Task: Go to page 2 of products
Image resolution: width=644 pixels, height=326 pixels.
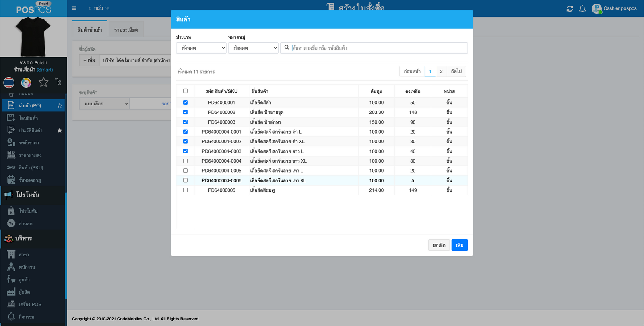Action: click(x=441, y=72)
